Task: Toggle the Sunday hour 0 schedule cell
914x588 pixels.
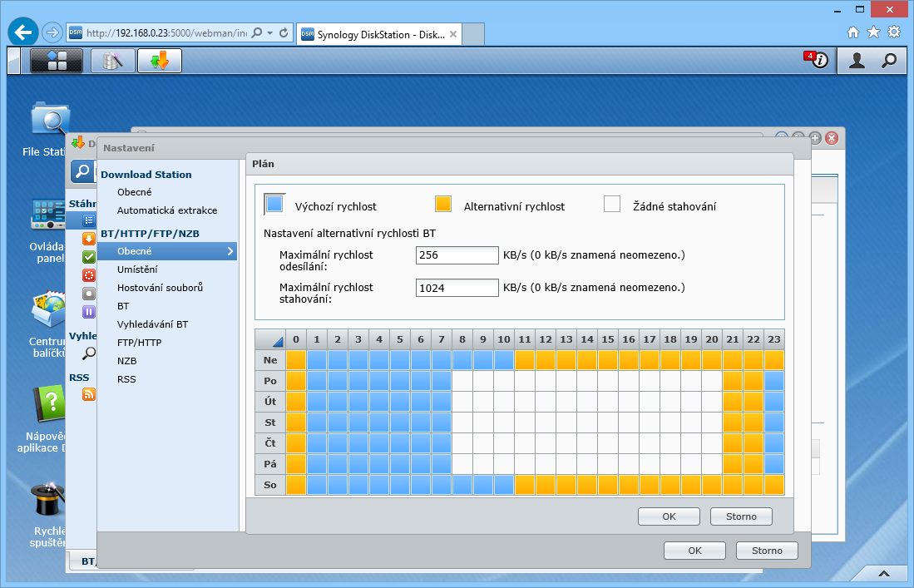Action: 296,360
